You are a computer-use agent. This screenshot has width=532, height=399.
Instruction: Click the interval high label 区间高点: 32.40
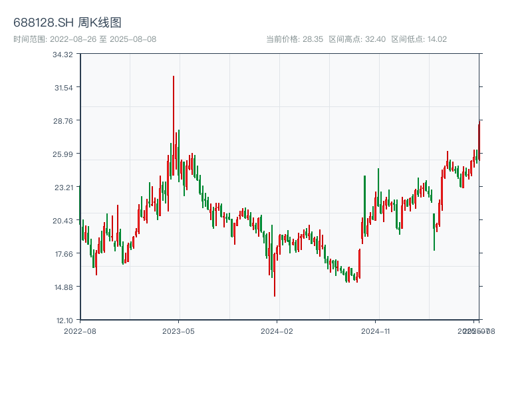(357, 39)
